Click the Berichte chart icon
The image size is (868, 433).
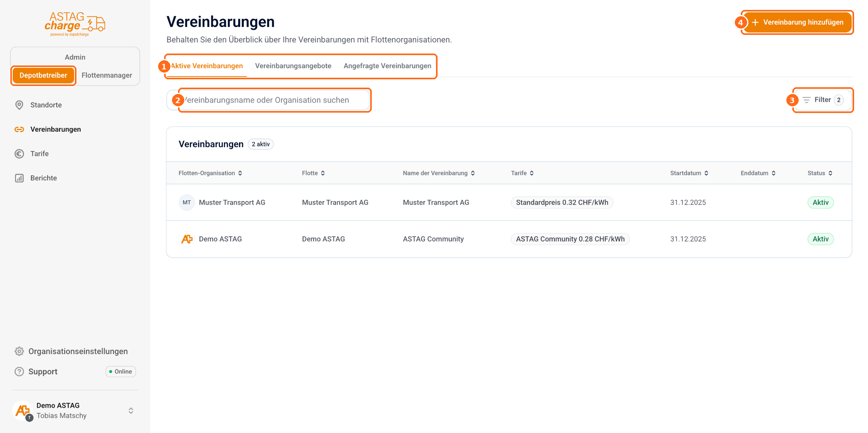19,178
